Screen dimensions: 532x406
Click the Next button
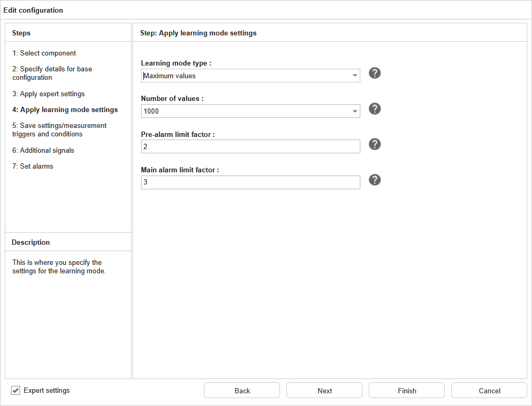click(x=324, y=390)
